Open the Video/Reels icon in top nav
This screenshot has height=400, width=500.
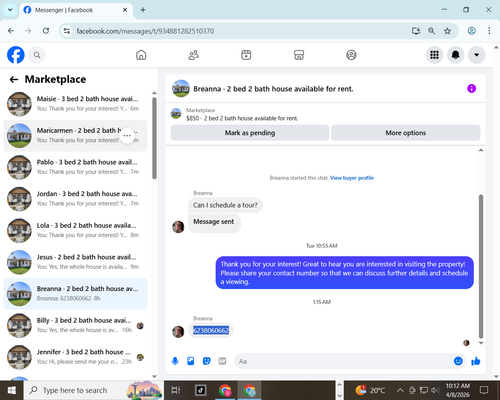tap(246, 55)
